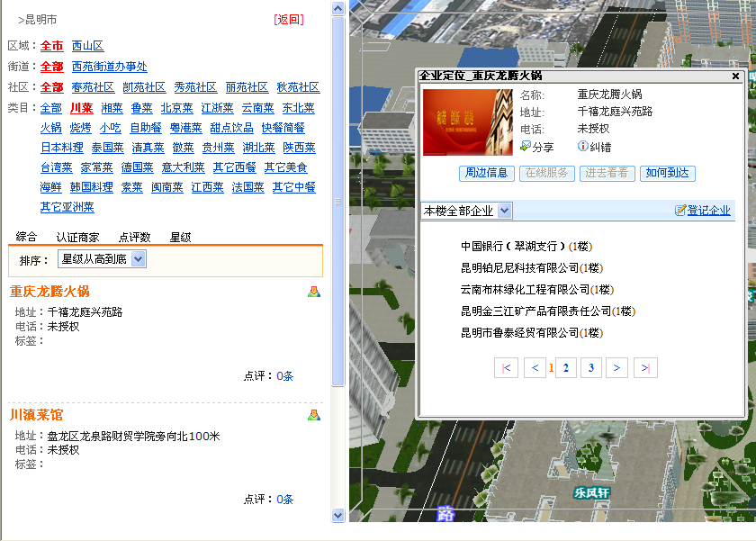Select 云南布林绿化工程有限公司 entry
756x541 pixels.
[x=537, y=290]
